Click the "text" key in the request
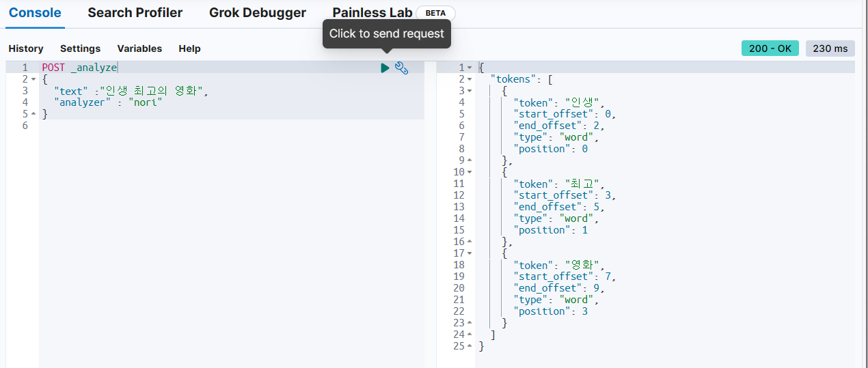 [x=71, y=91]
